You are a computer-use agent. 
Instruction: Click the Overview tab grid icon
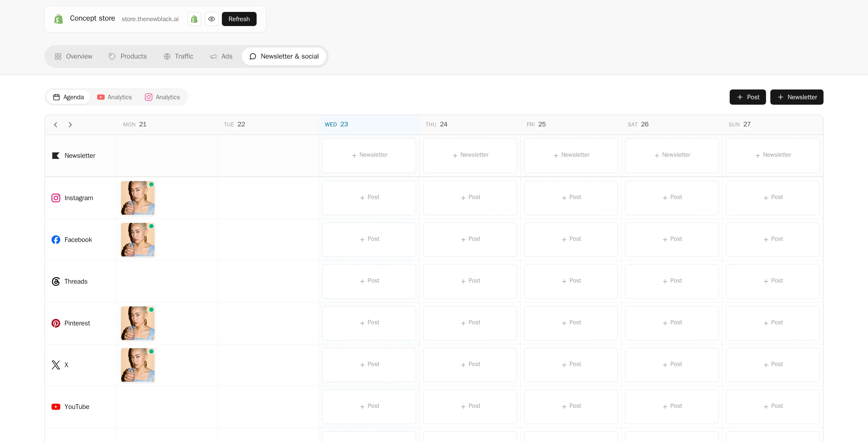pyautogui.click(x=58, y=56)
